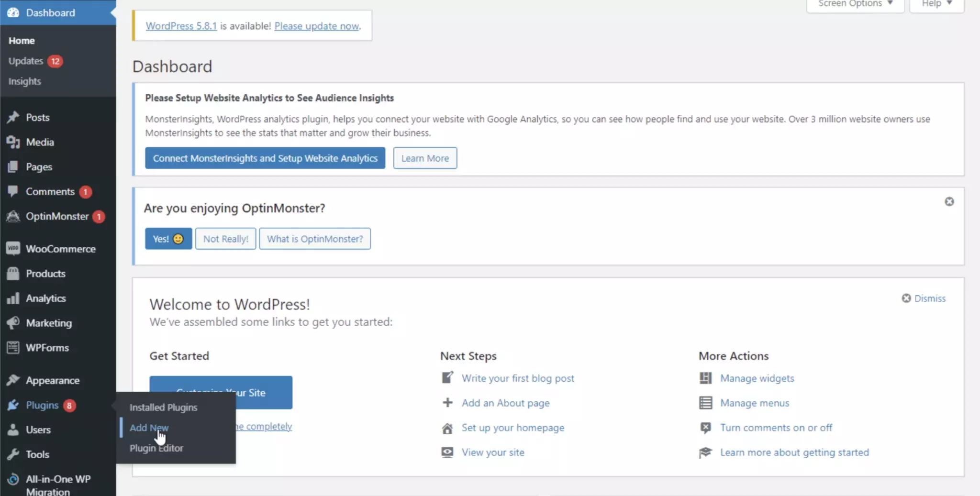Viewport: 980px width, 496px height.
Task: Select Installed Plugins from the flyout
Action: pos(164,408)
